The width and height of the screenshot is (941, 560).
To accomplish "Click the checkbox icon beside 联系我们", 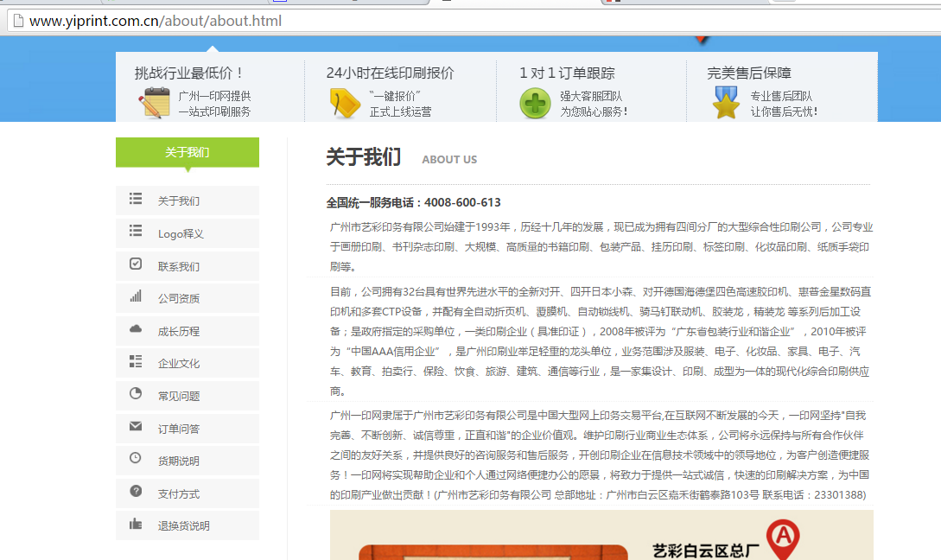I will [136, 264].
